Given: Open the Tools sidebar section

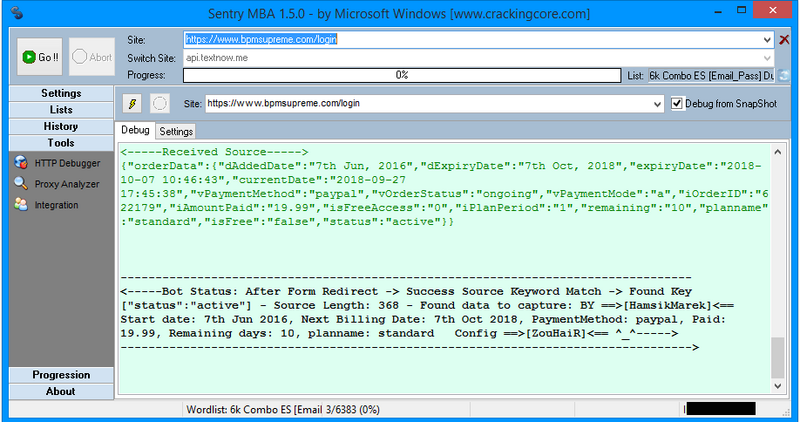Looking at the screenshot, I should 61,143.
